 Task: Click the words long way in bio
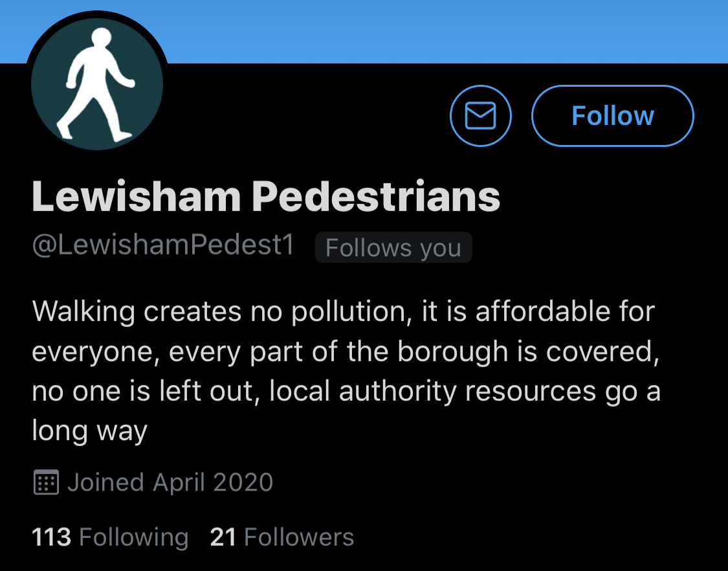pos(90,431)
